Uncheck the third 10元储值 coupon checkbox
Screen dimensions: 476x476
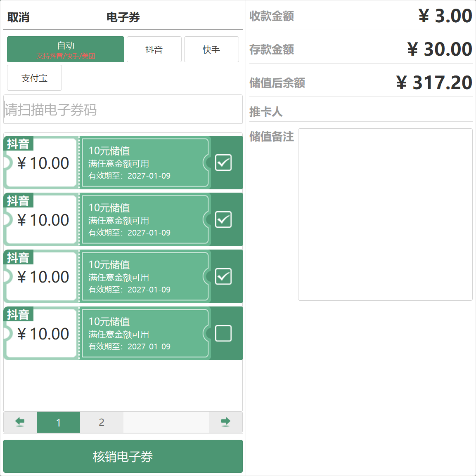(x=223, y=276)
